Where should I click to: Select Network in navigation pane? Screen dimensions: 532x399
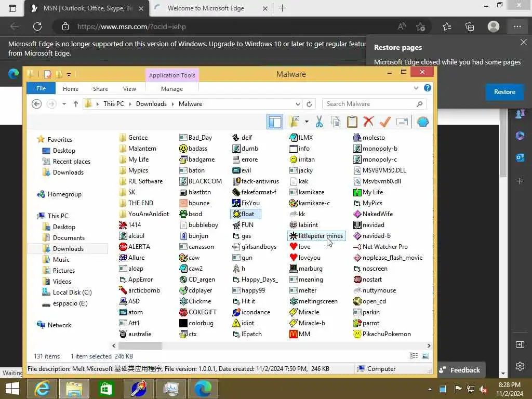coord(54,325)
